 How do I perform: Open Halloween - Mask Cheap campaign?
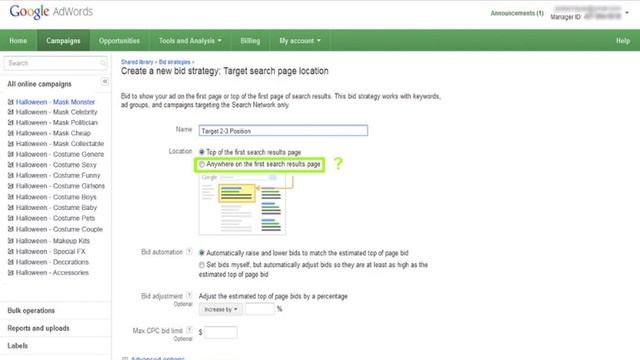53,133
